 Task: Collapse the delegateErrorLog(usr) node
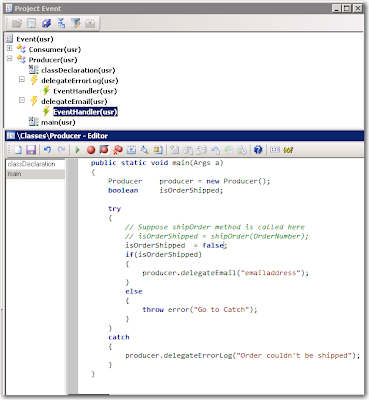pos(22,79)
